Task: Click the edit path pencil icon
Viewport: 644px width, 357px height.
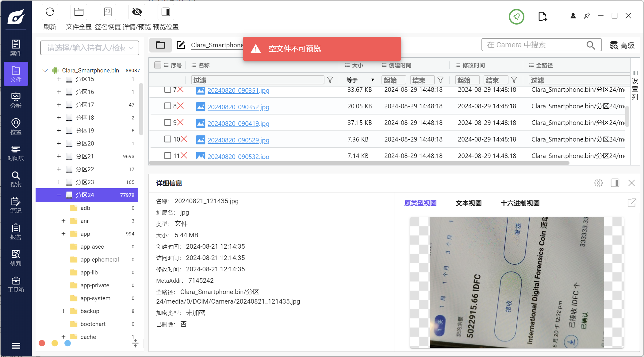Action: [x=181, y=45]
